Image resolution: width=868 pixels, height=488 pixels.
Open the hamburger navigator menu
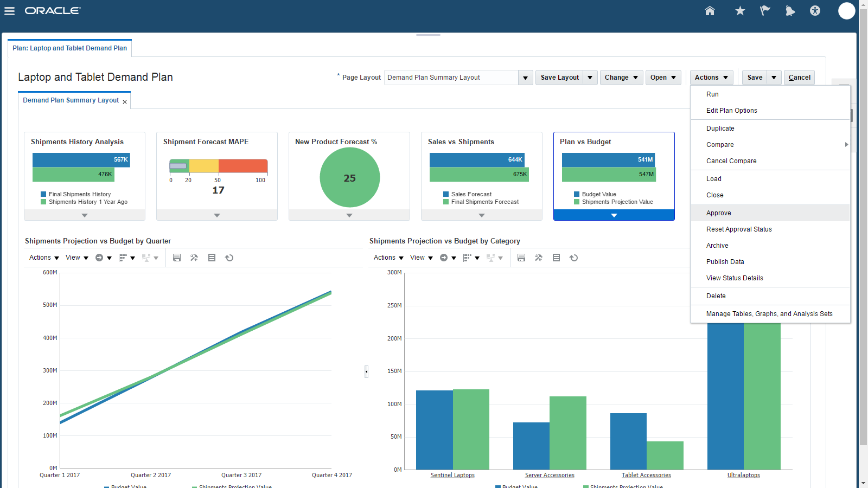[x=9, y=11]
